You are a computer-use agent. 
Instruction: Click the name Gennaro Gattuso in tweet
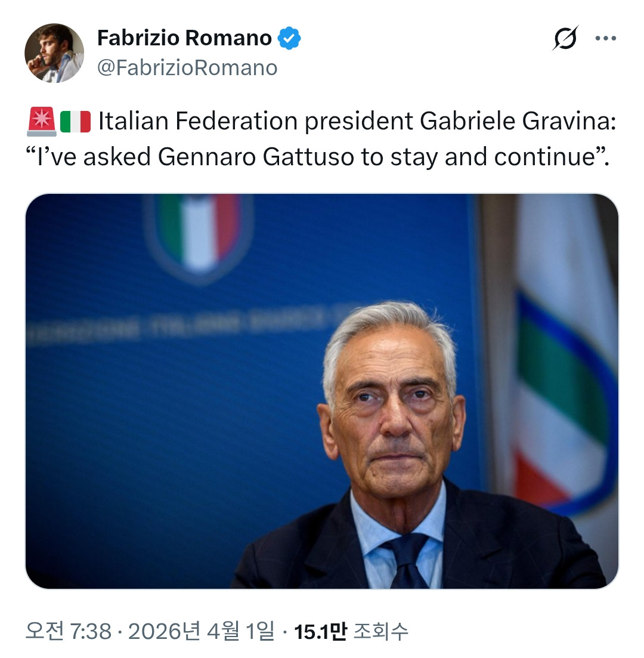[257, 157]
